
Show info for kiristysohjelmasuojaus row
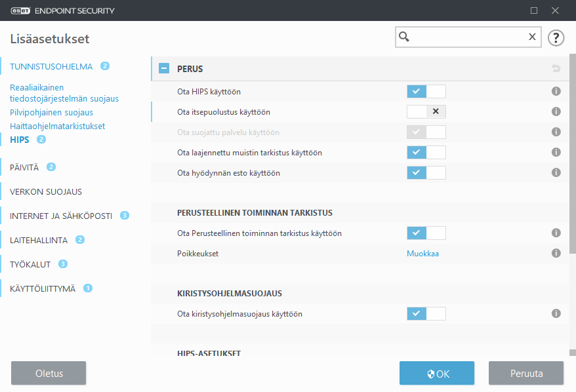556,313
